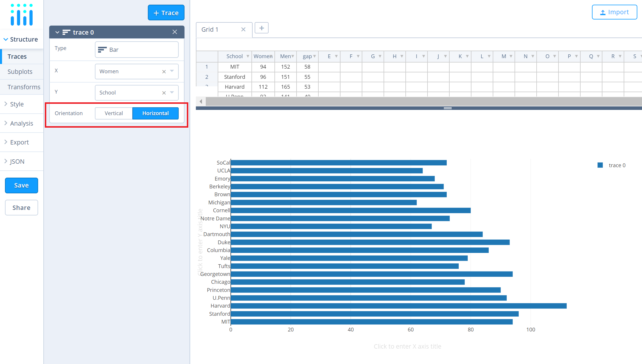Image resolution: width=642 pixels, height=364 pixels.
Task: Clear the Women selection in X field
Action: click(164, 72)
